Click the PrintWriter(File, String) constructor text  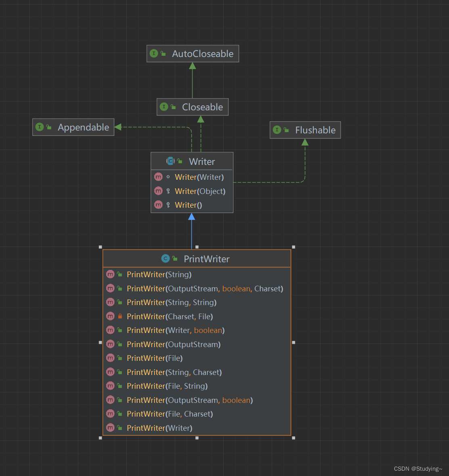(x=167, y=386)
